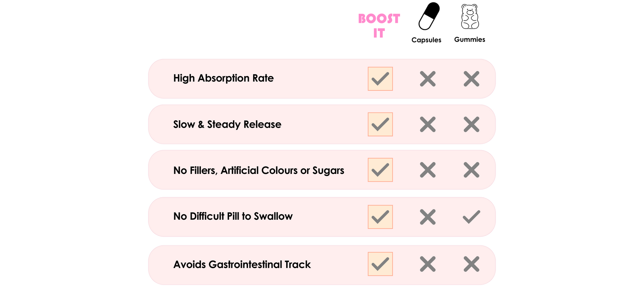Click Gummies X for Avoids Gastrointestinal Track
The image size is (644, 287).
(471, 264)
